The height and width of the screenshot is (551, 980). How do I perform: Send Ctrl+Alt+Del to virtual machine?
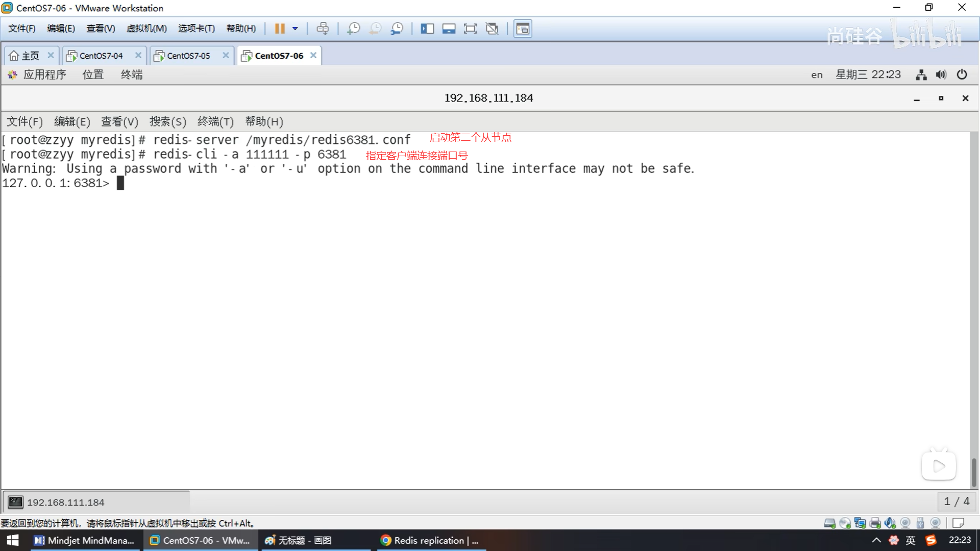pos(323,29)
